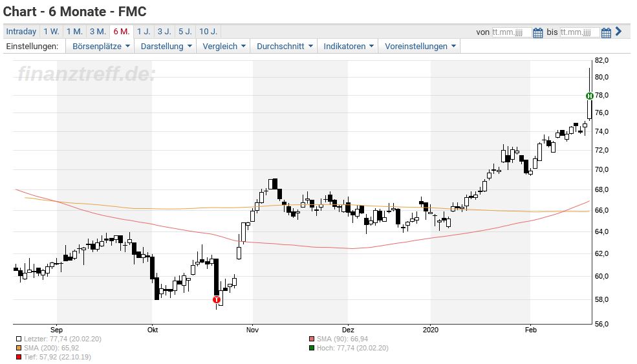Screen dimensions: 637x364
Task: Click the 'Feb' x-axis label
Action: [530, 330]
